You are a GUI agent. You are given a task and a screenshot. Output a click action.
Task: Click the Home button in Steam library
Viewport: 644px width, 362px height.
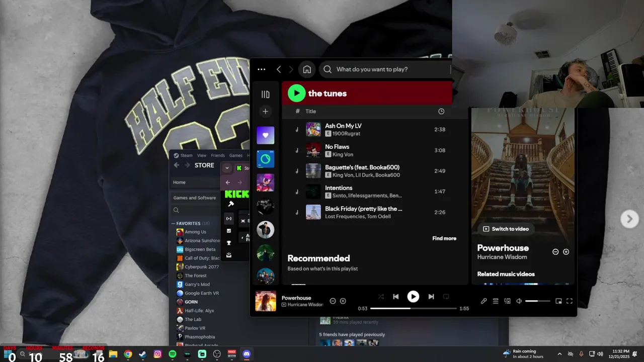point(195,182)
